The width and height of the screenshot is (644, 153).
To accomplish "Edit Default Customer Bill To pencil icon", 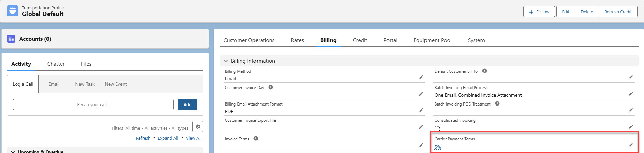I will click(x=630, y=78).
